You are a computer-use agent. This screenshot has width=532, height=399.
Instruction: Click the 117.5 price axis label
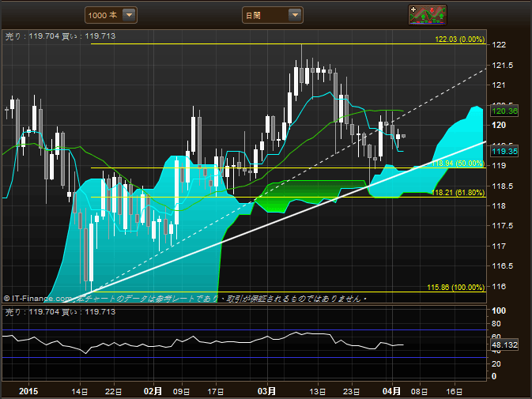503,226
